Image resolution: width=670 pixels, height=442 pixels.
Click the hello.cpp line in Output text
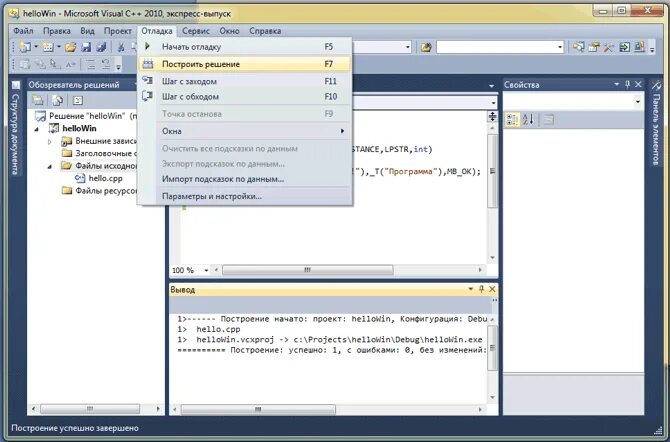(218, 330)
